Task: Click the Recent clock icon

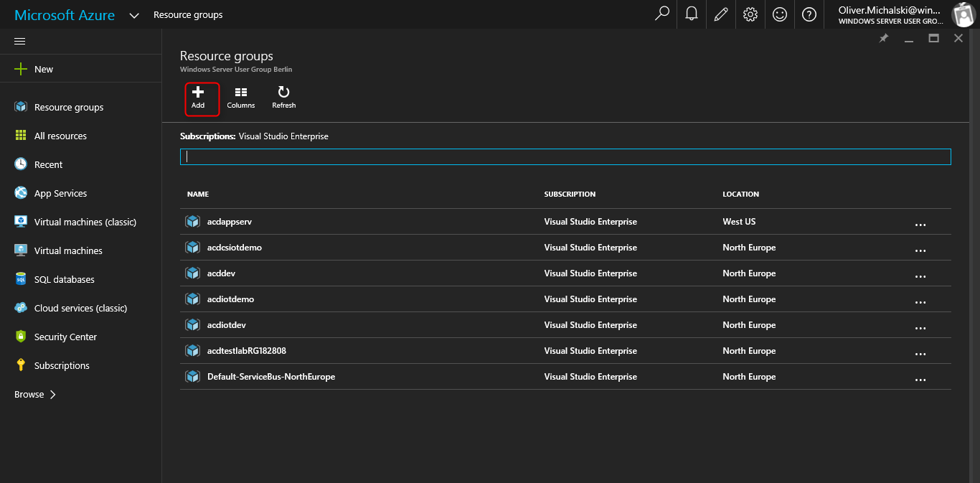Action: tap(21, 164)
